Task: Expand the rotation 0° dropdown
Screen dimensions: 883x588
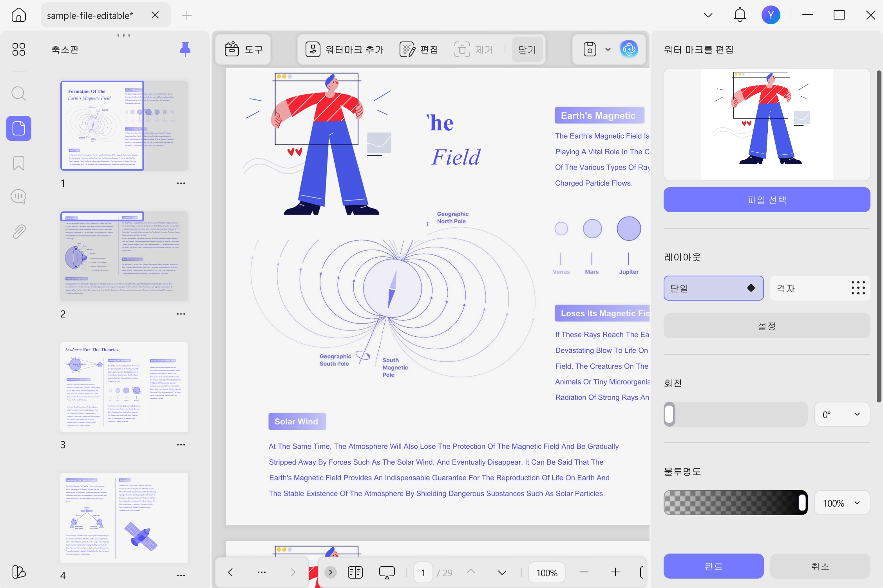Action: pos(842,414)
